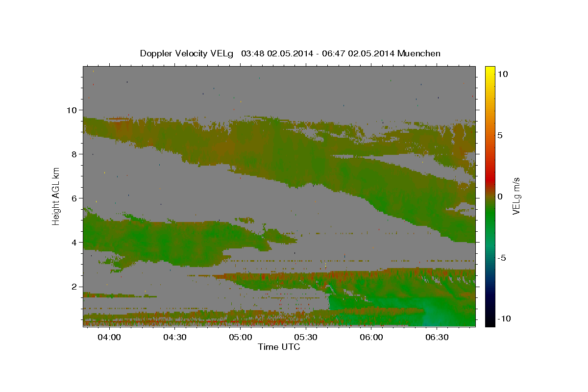Click the 'Time UTC' x-axis label
The width and height of the screenshot is (588, 392).
tap(279, 347)
